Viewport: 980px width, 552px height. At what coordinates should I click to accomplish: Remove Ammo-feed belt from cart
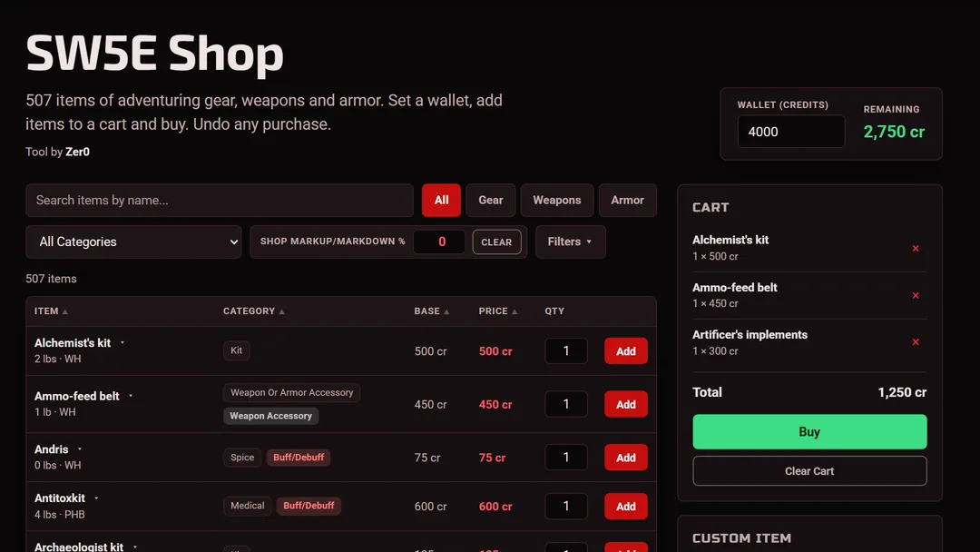915,295
